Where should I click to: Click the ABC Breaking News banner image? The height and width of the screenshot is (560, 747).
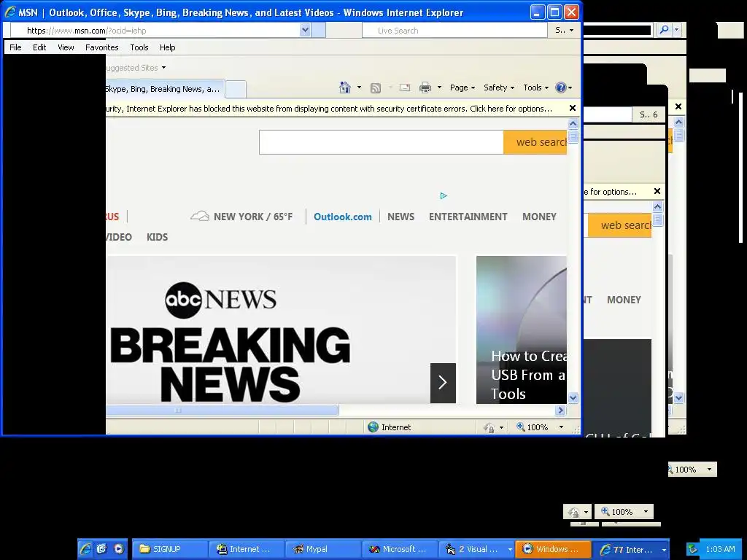click(281, 330)
